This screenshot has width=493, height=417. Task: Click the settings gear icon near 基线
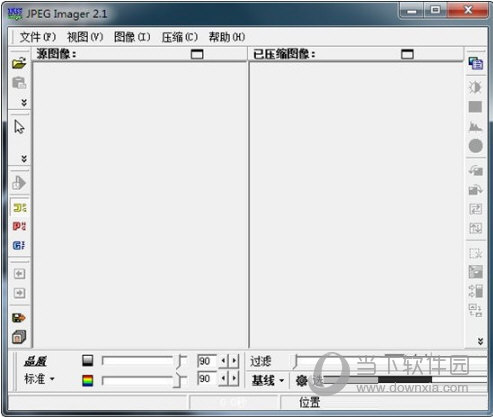[302, 380]
